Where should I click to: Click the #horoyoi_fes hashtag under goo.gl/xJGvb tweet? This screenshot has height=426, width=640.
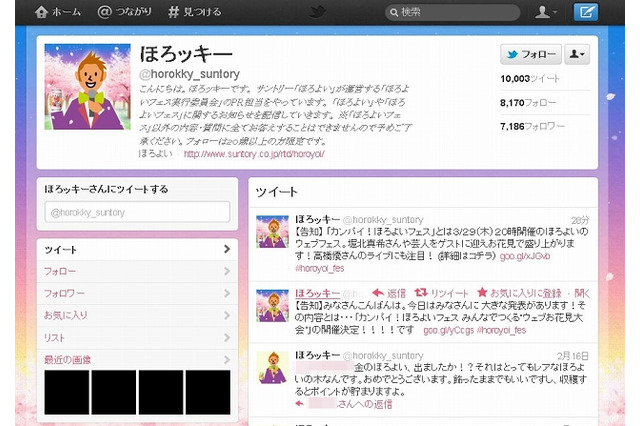tap(320, 268)
